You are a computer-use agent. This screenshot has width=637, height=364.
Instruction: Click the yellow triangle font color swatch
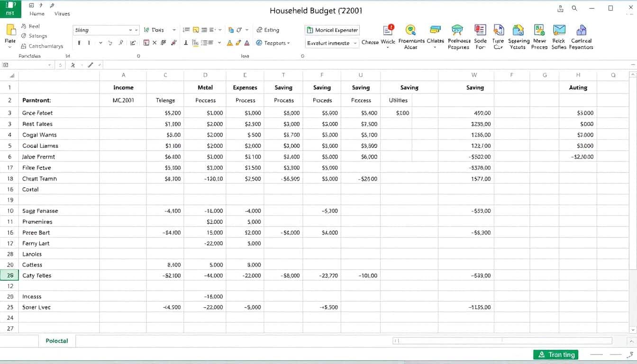point(230,43)
